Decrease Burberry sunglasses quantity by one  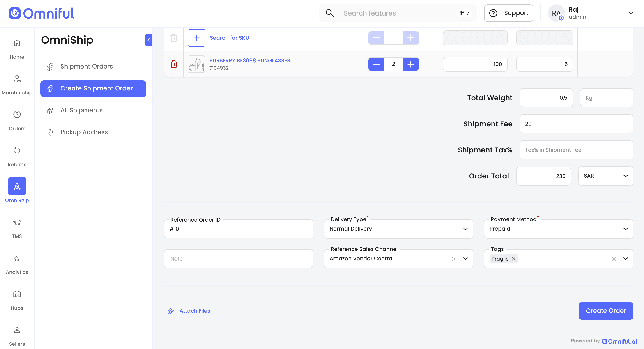pos(376,64)
